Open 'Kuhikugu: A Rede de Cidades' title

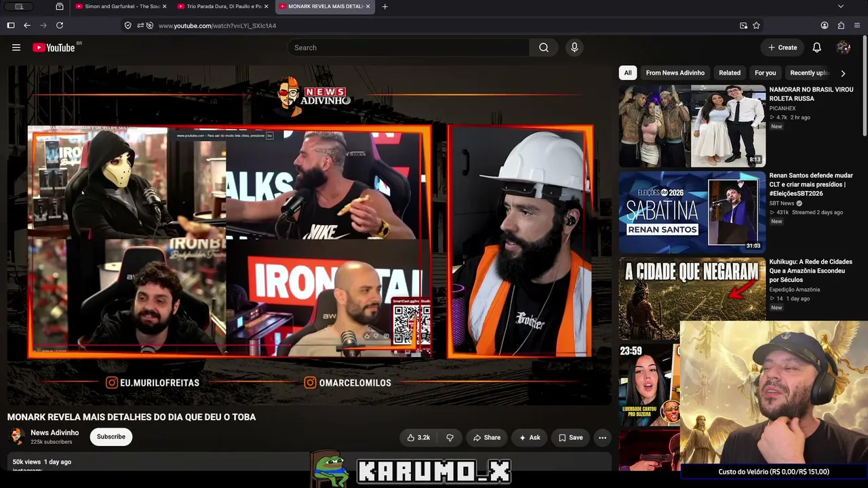pos(811,270)
